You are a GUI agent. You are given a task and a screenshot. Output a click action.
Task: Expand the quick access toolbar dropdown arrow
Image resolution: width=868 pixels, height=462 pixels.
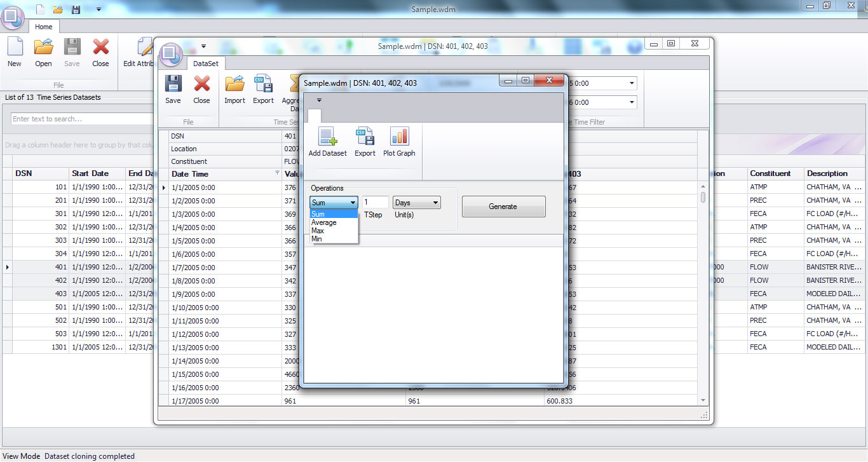[x=319, y=100]
